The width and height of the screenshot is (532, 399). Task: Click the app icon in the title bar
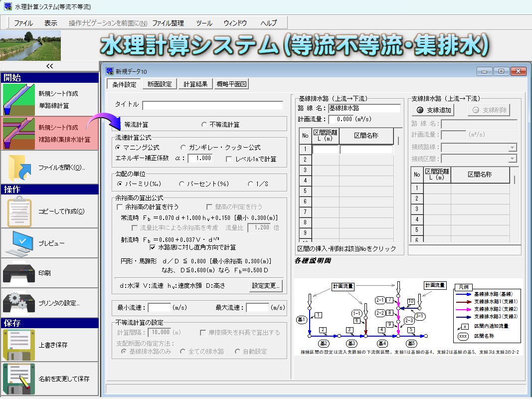click(x=8, y=6)
